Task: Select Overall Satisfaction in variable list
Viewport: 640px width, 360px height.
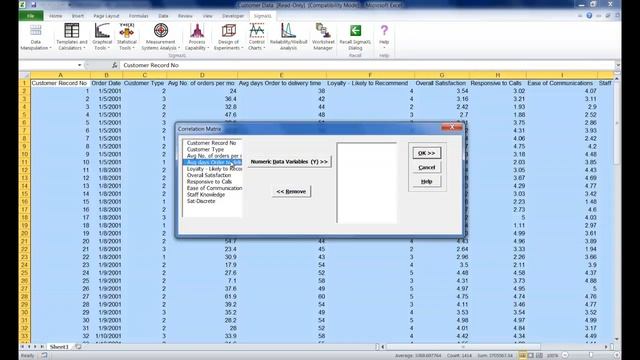Action: 212,175
